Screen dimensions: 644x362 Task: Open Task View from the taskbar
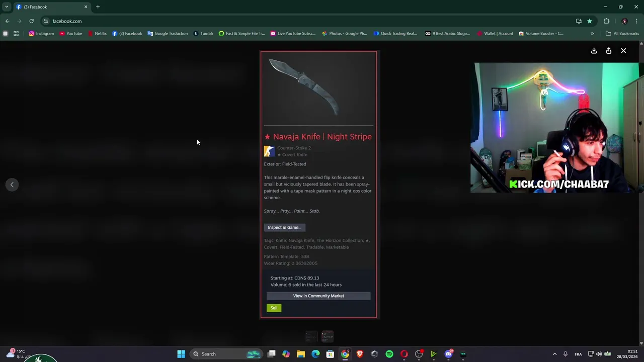tap(272, 354)
